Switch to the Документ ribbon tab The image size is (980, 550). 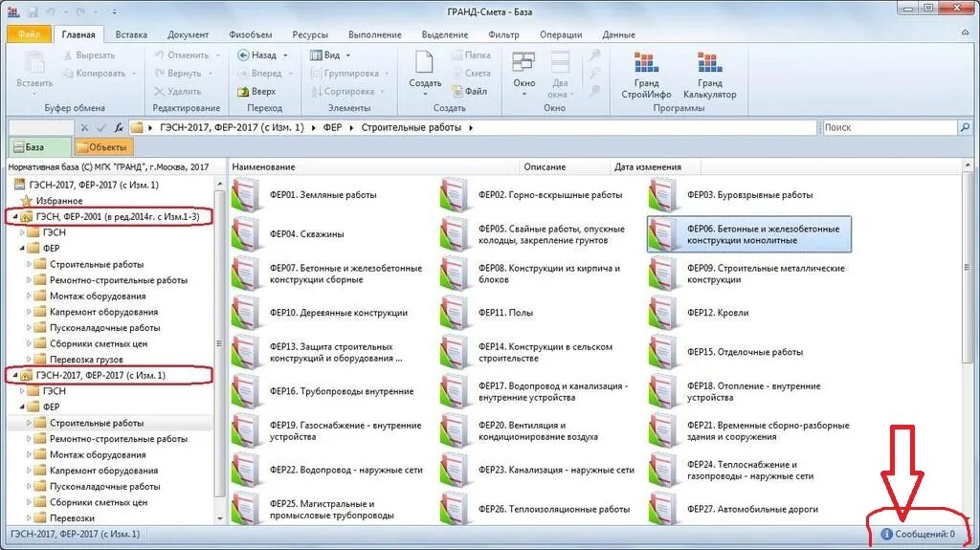click(x=188, y=35)
